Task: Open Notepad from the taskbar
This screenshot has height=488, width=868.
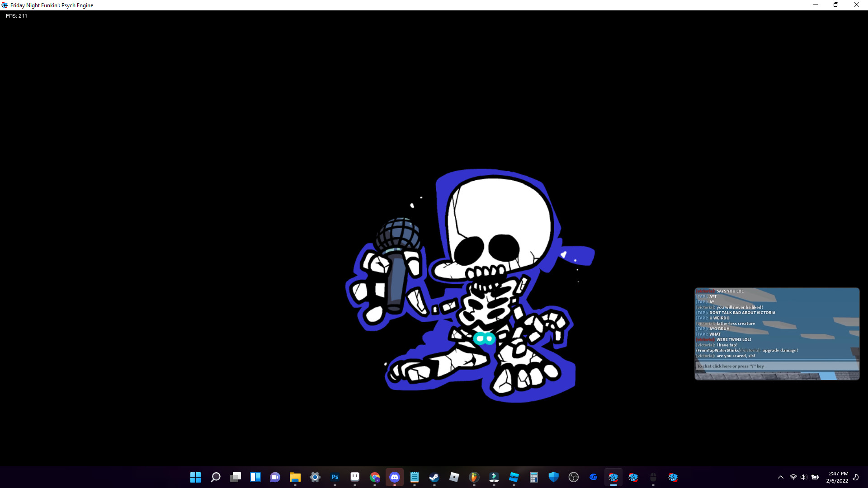Action: tap(415, 477)
